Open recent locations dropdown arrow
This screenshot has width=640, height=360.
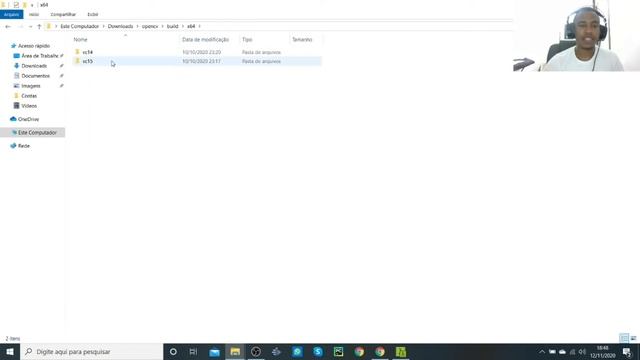(30, 27)
